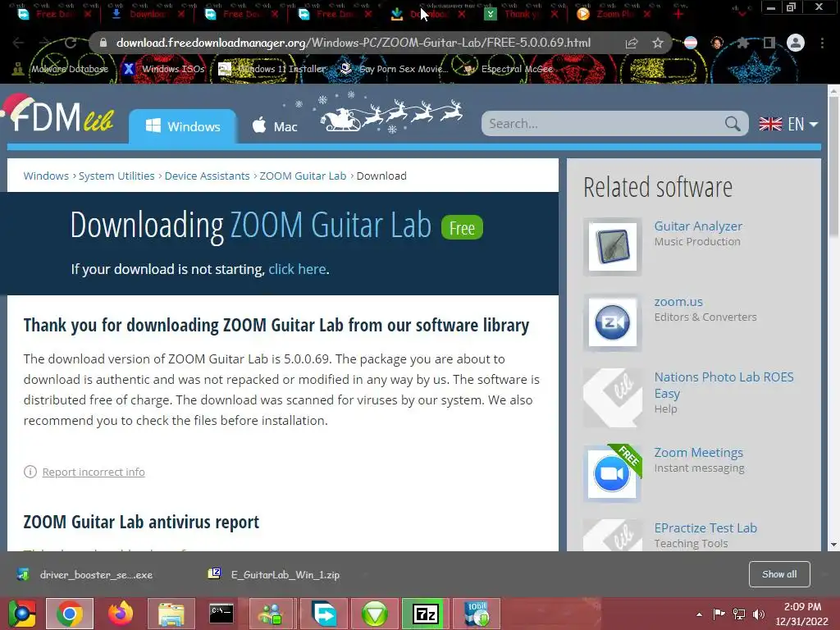840x630 pixels.
Task: Open the IObit installer taskbar icon
Action: coord(477,614)
